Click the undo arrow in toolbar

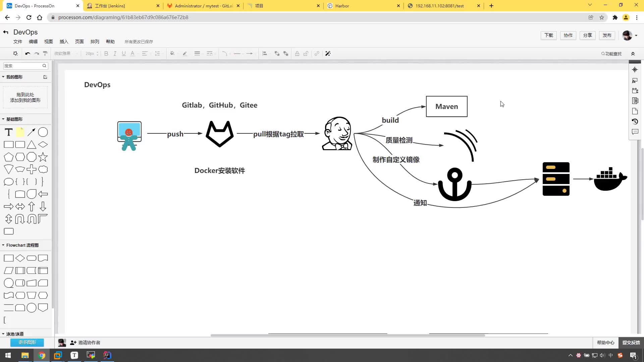pos(28,54)
